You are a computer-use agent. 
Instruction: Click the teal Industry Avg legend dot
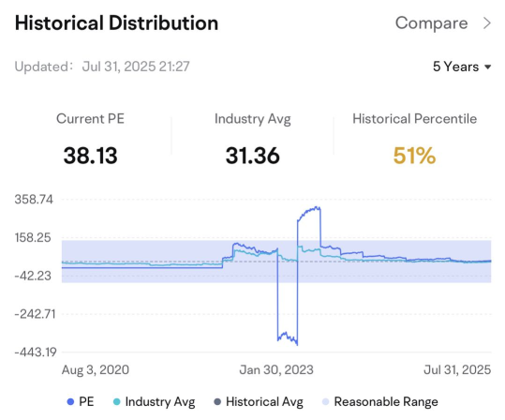tap(116, 402)
